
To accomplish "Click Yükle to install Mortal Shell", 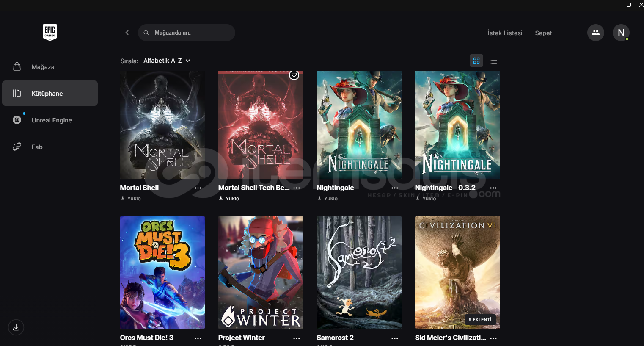I will click(131, 198).
